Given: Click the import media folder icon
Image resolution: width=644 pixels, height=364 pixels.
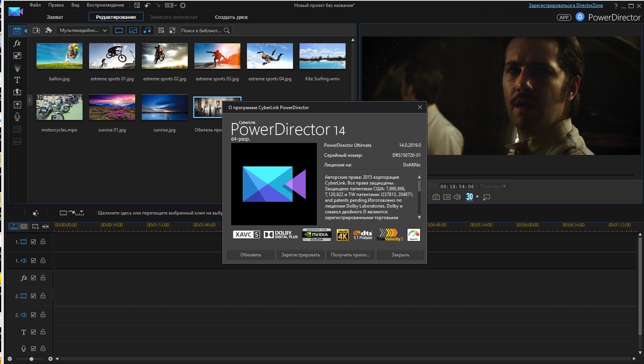Looking at the screenshot, I should 36,30.
